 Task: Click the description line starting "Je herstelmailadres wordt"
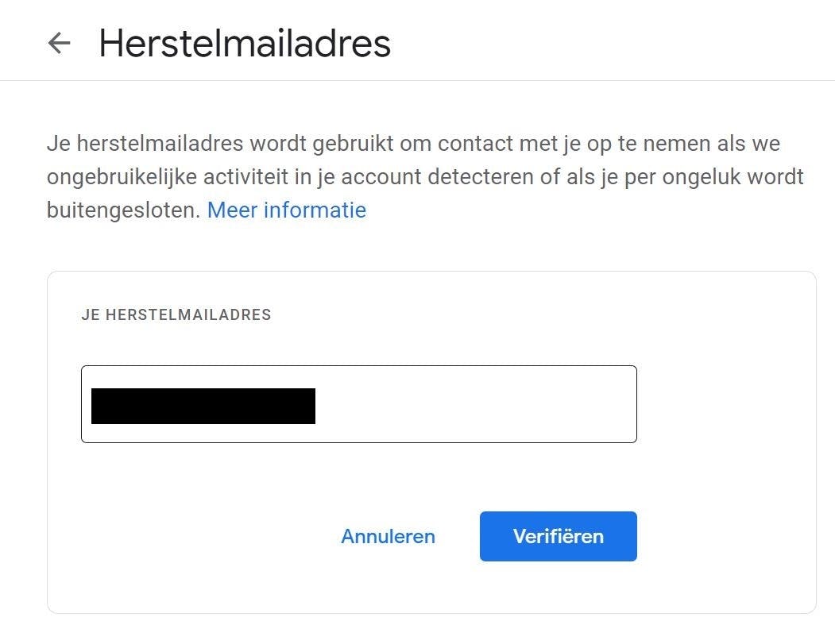[x=413, y=145]
